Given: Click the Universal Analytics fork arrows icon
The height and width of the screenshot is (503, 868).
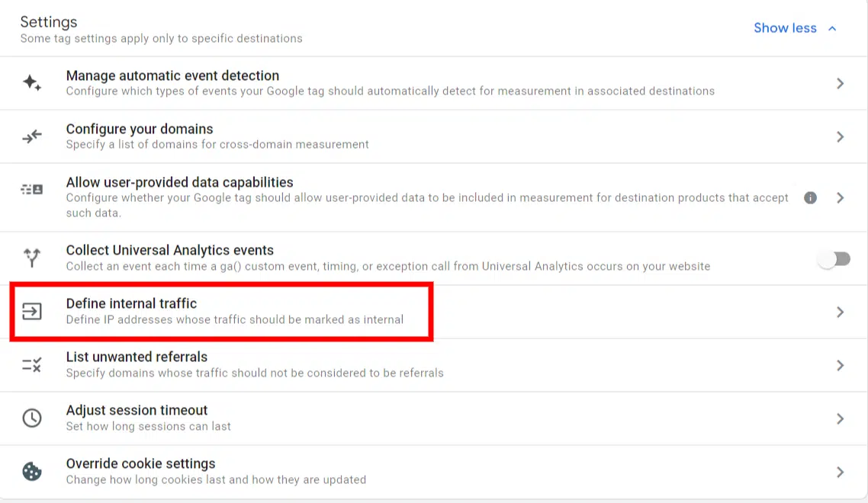Looking at the screenshot, I should 31,258.
